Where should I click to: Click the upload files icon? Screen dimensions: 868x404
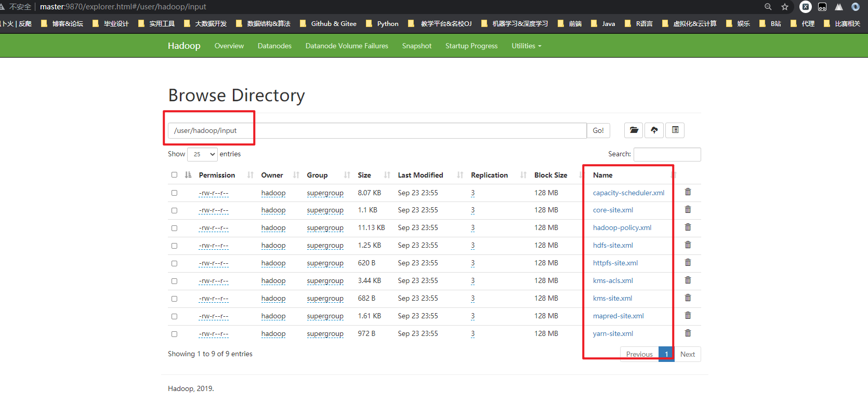coord(654,130)
